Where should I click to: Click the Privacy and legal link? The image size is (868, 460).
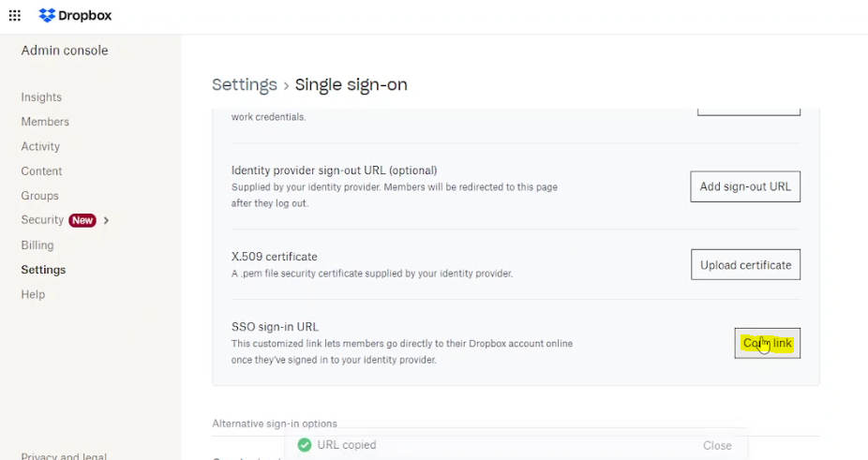(64, 456)
